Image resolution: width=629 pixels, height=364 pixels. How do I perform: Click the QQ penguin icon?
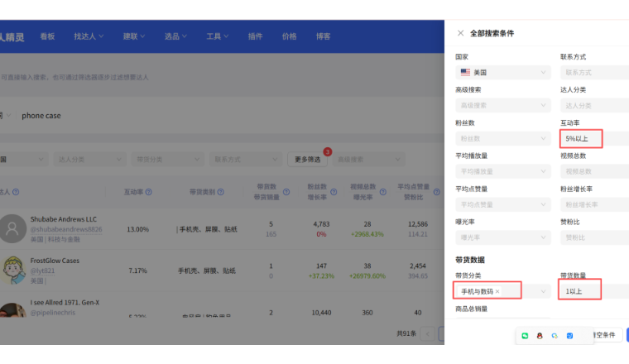coord(540,336)
